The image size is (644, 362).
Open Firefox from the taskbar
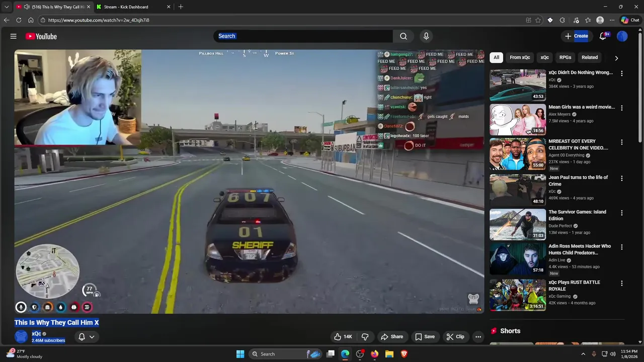click(374, 354)
